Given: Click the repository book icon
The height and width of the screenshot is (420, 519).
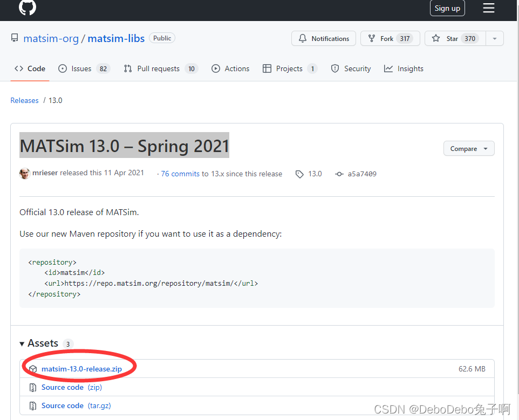Looking at the screenshot, I should (15, 38).
